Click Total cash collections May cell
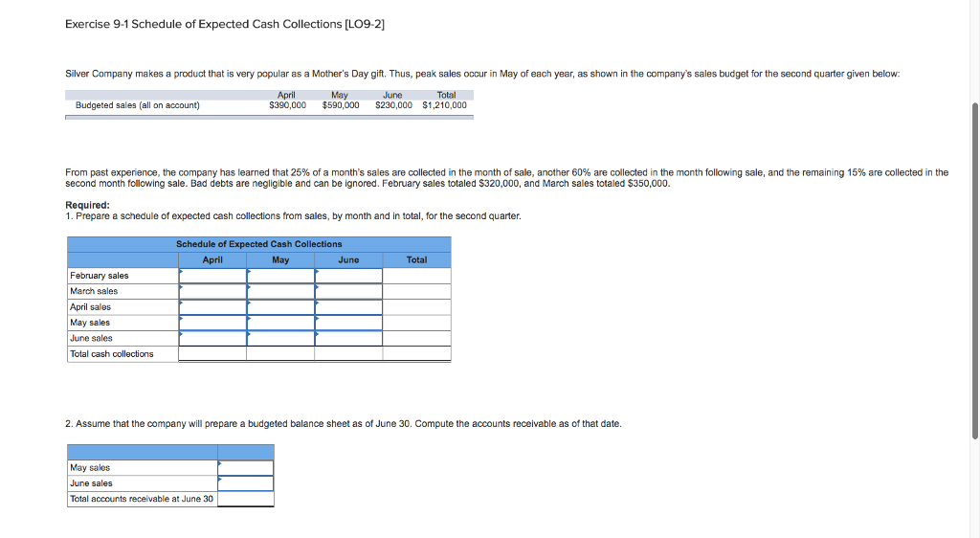This screenshot has width=980, height=538. click(x=280, y=353)
